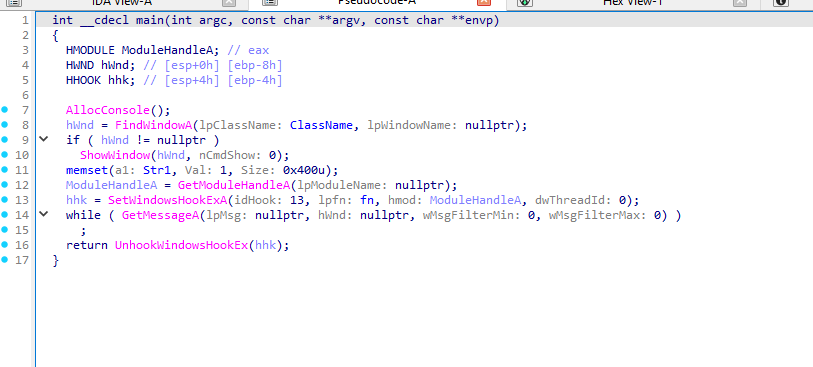This screenshot has height=367, width=813.
Task: Click the HMODULE type on line 3
Action: 90,50
